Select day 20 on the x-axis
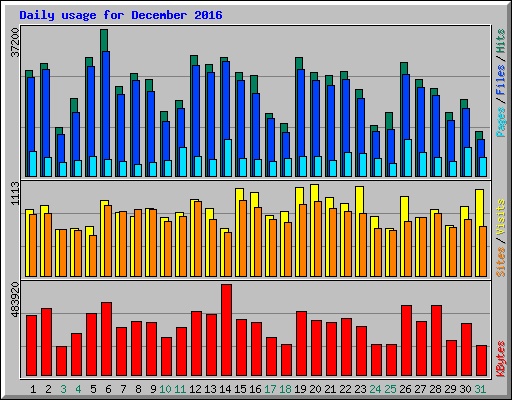 (315, 389)
